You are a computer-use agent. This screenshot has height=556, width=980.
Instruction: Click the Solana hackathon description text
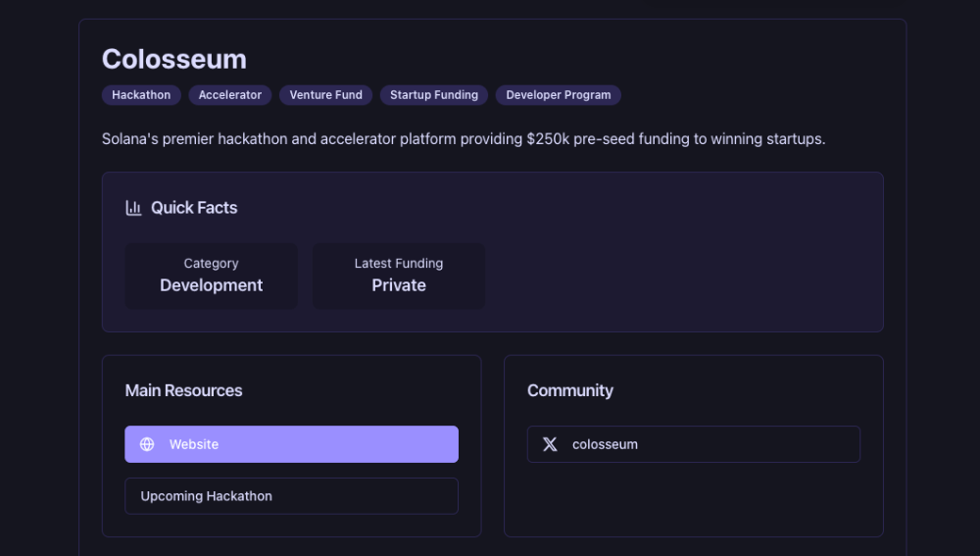pos(464,139)
